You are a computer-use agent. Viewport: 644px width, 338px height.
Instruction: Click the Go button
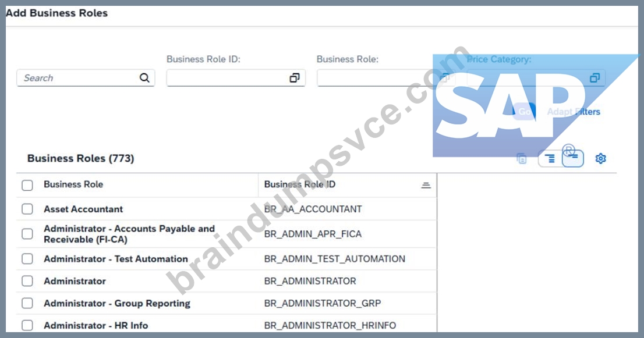524,112
